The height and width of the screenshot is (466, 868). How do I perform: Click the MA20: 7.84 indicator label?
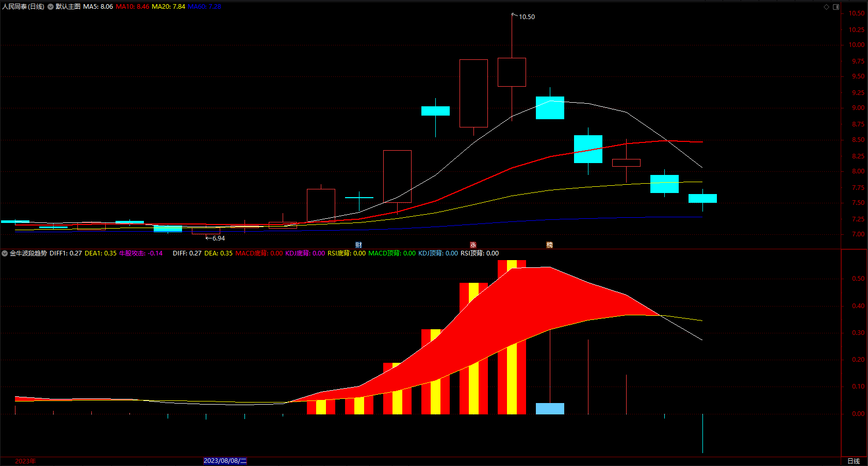pyautogui.click(x=168, y=7)
